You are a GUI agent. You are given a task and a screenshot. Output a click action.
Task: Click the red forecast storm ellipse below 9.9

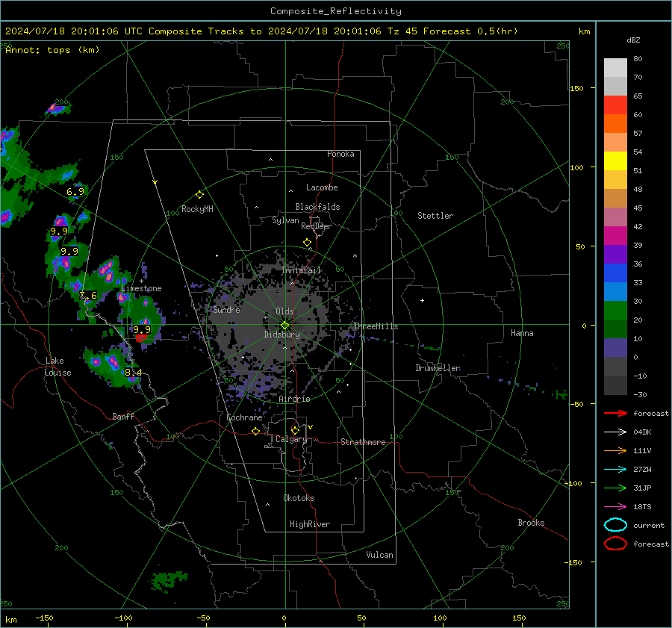click(141, 338)
